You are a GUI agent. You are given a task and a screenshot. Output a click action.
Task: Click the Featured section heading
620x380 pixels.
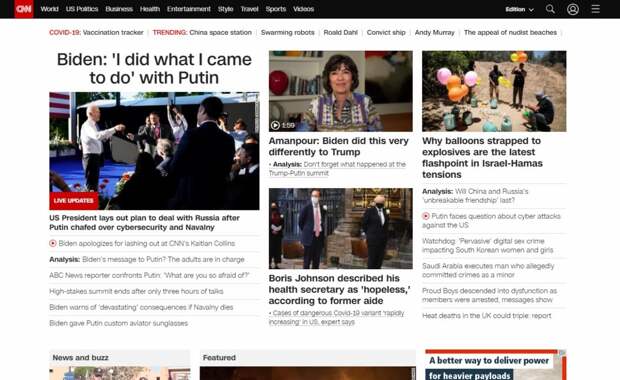[219, 357]
